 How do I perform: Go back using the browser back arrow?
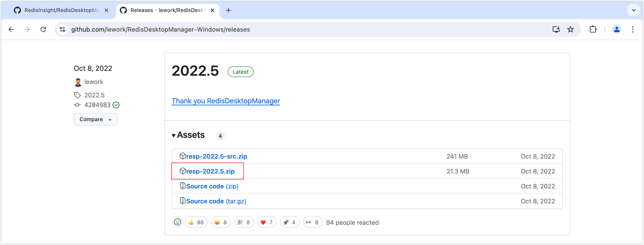11,29
